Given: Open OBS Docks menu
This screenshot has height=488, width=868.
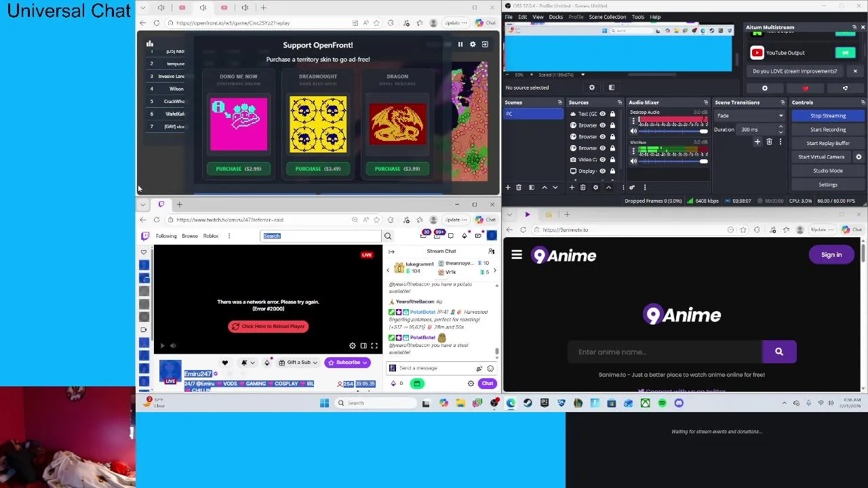Looking at the screenshot, I should point(555,17).
